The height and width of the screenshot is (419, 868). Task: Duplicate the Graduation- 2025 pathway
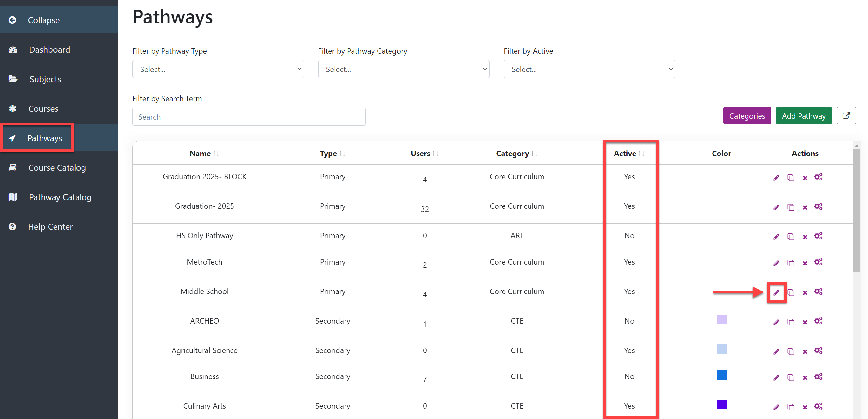click(x=791, y=207)
